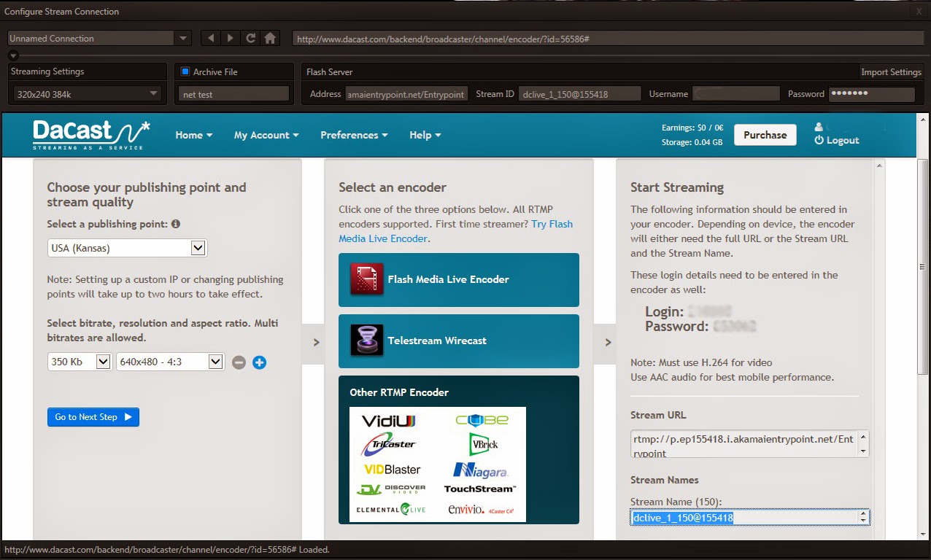Add another bitrate with the plus icon
Screen dimensions: 931x560
click(x=259, y=362)
